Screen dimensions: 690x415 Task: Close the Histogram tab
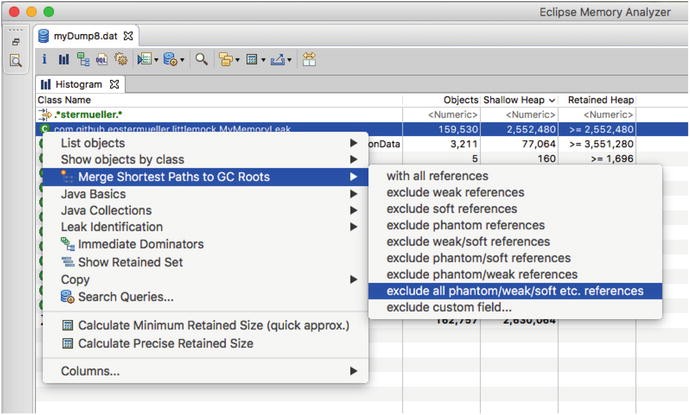[x=114, y=84]
